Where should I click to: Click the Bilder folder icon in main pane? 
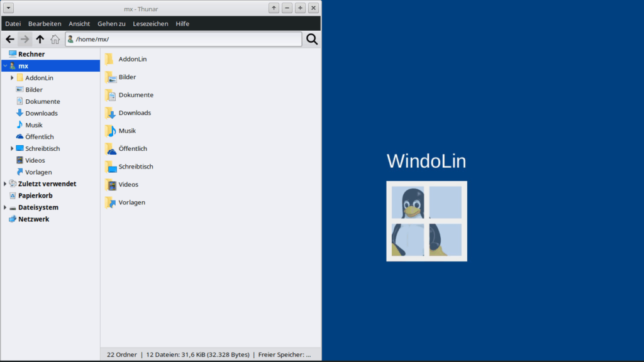click(110, 77)
